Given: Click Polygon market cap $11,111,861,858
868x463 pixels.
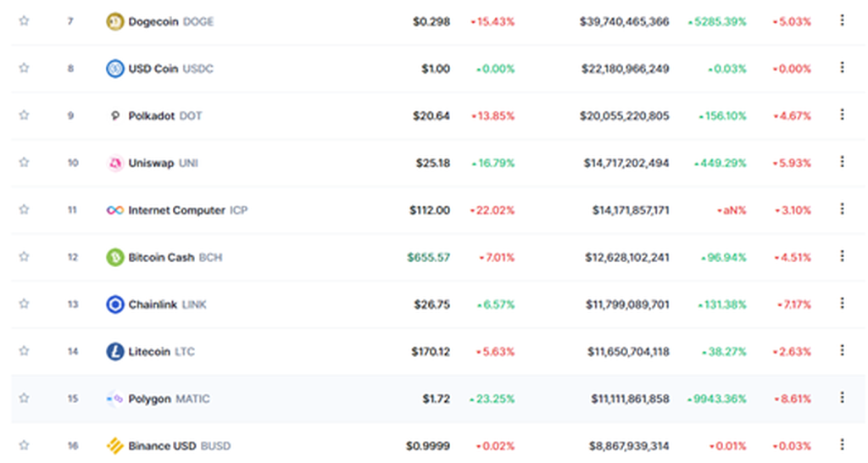Looking at the screenshot, I should 630,399.
